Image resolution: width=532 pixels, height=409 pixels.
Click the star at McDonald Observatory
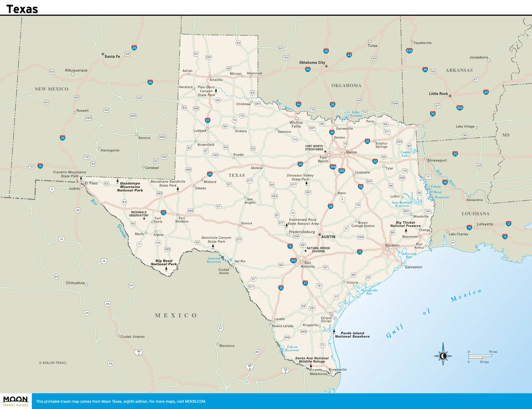point(144,219)
